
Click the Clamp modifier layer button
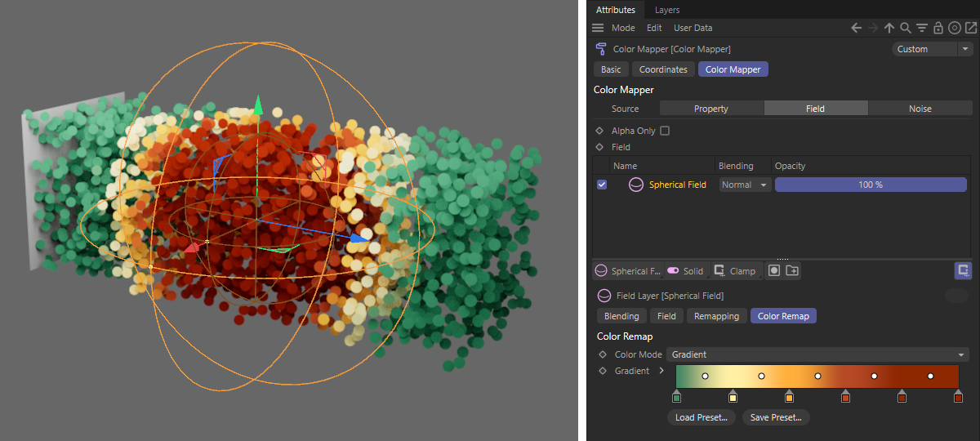click(x=734, y=270)
